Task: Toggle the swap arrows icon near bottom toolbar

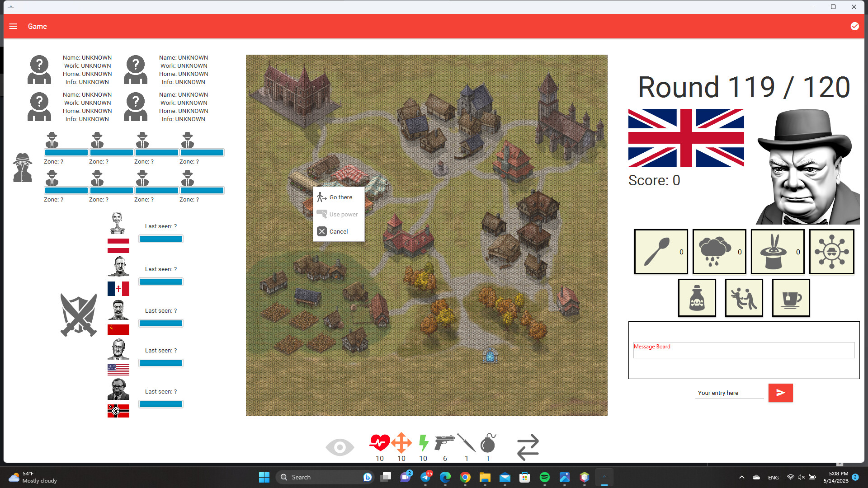Action: click(x=527, y=446)
